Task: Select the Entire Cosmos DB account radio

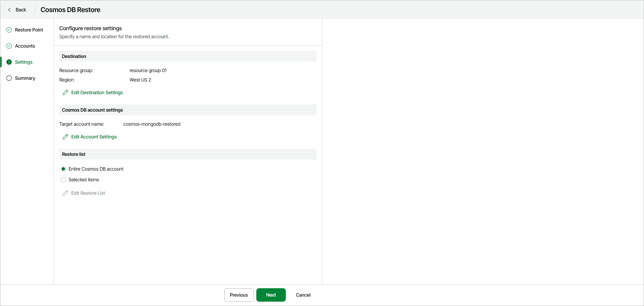Action: pos(63,169)
